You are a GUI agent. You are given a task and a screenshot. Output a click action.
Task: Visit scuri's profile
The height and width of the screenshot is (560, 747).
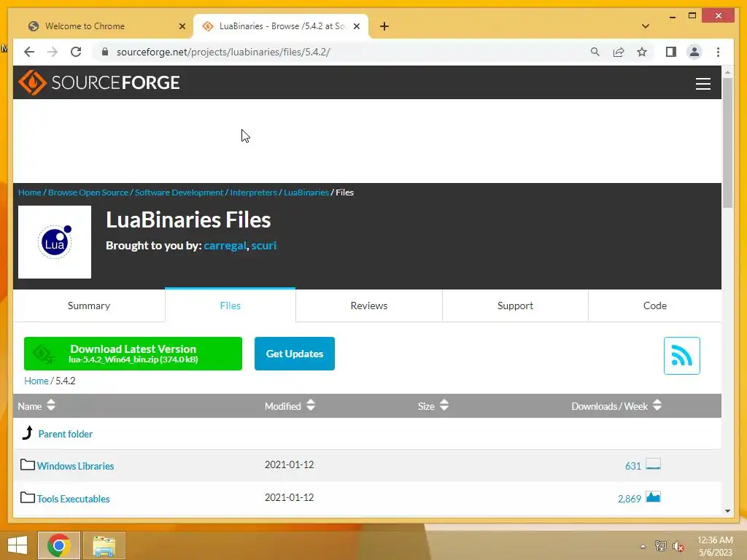pyautogui.click(x=264, y=246)
